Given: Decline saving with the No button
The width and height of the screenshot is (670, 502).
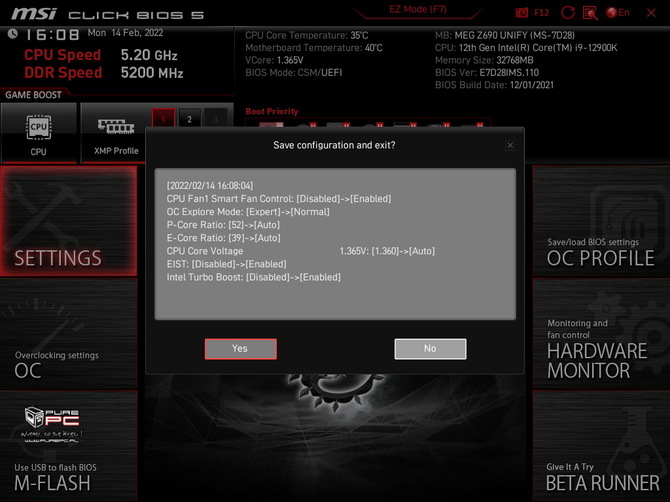Looking at the screenshot, I should 430,349.
